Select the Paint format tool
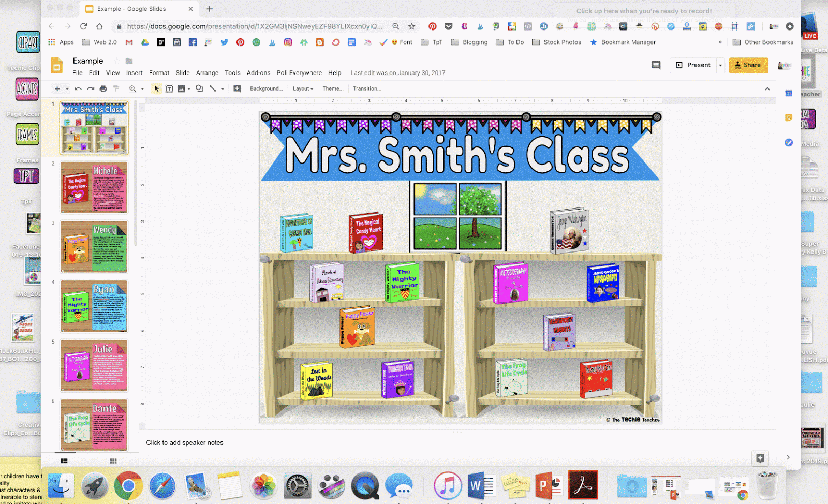Image resolution: width=828 pixels, height=504 pixels. [x=116, y=89]
